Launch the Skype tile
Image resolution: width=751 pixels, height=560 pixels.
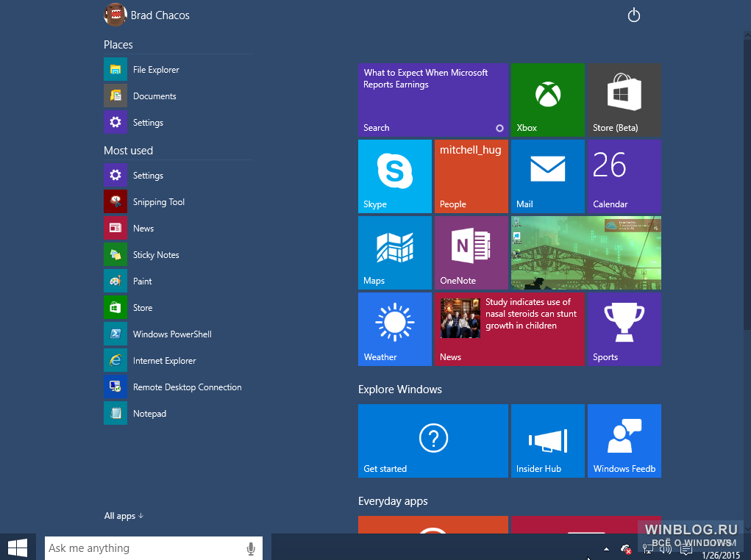[x=395, y=176]
